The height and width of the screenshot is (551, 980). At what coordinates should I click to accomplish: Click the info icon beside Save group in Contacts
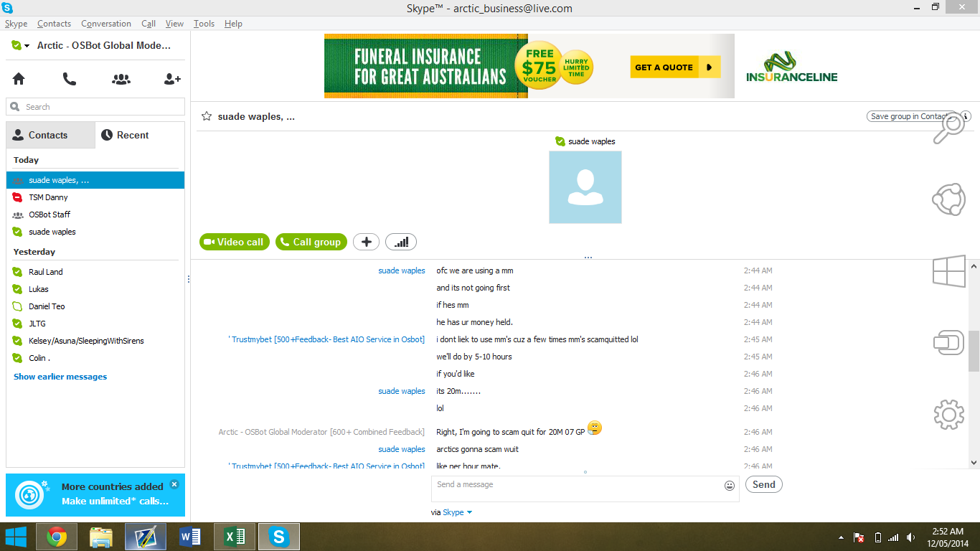click(x=965, y=116)
